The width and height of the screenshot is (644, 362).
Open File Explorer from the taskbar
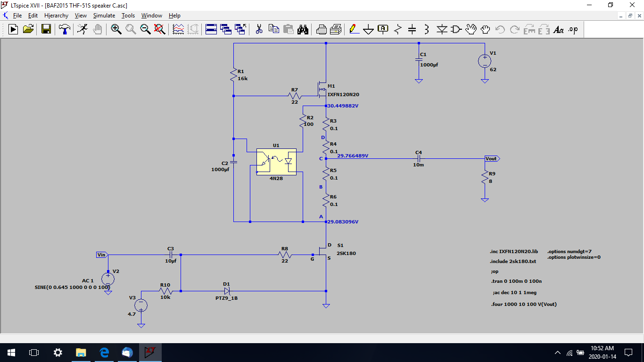[x=81, y=353]
